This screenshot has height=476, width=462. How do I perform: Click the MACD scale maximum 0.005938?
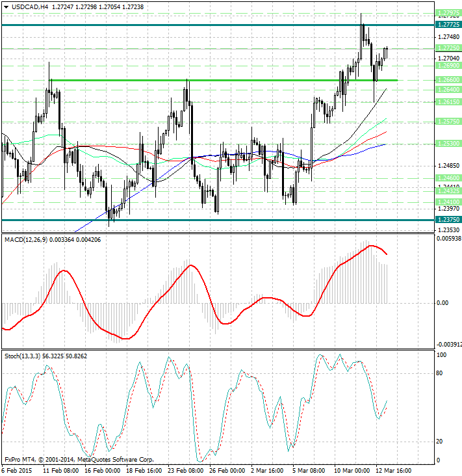point(448,239)
